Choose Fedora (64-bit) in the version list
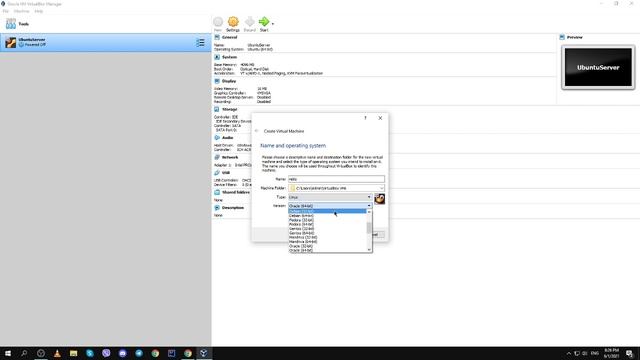This screenshot has width=640, height=360. 328,224
